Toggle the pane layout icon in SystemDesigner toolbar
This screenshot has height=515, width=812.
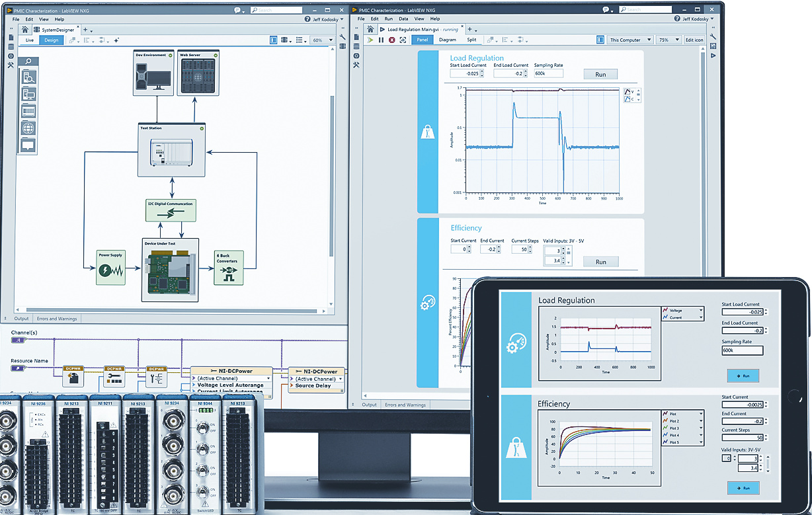pos(274,40)
